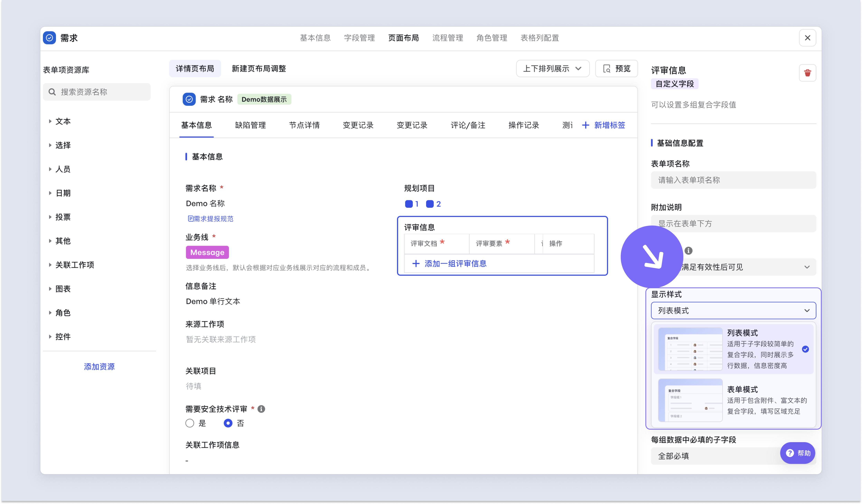Select the 是 radio button
Screen dimensions: 862x504
[x=190, y=423]
